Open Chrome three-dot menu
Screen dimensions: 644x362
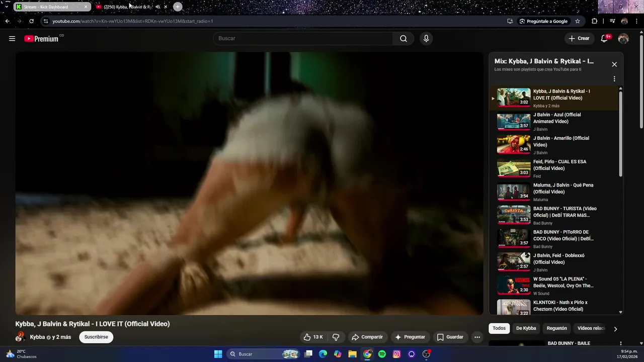[636, 21]
